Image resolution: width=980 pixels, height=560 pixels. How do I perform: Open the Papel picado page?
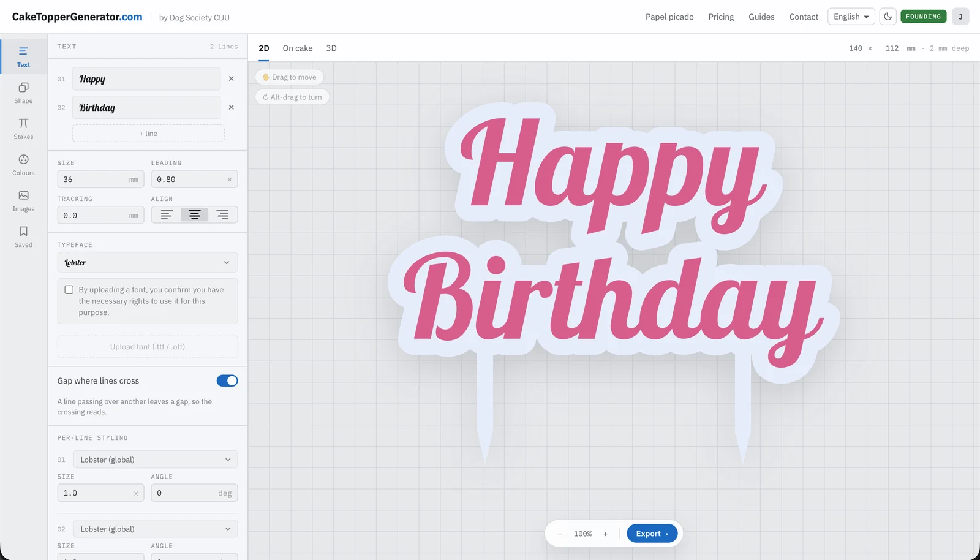(x=669, y=17)
